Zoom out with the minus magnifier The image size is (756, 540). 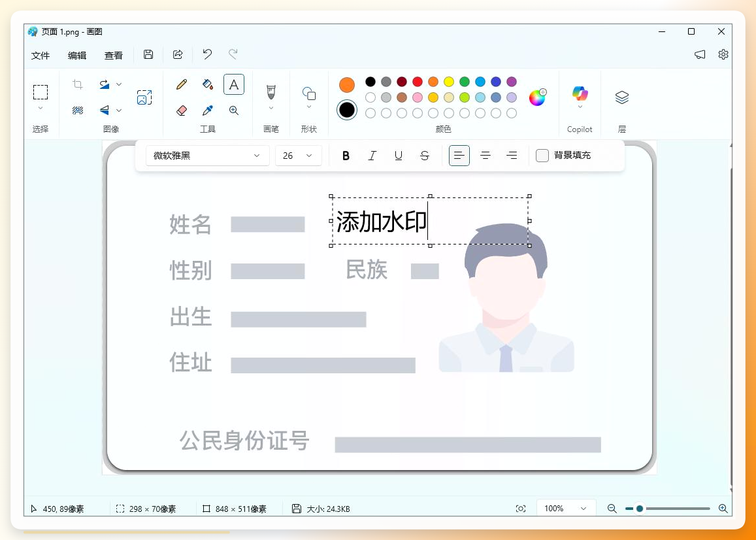pos(612,509)
